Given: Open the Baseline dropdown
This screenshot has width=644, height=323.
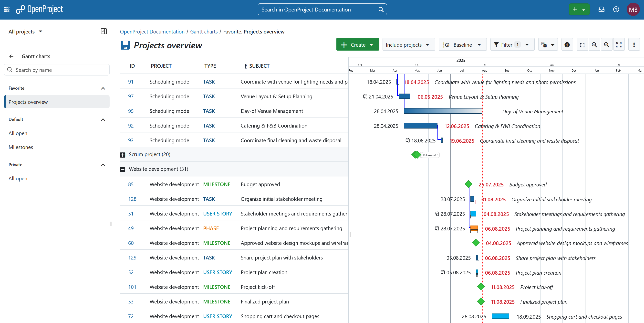Looking at the screenshot, I should pos(462,44).
